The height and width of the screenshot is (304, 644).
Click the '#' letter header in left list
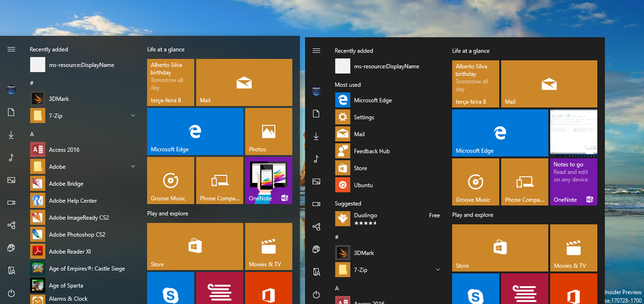pos(32,83)
